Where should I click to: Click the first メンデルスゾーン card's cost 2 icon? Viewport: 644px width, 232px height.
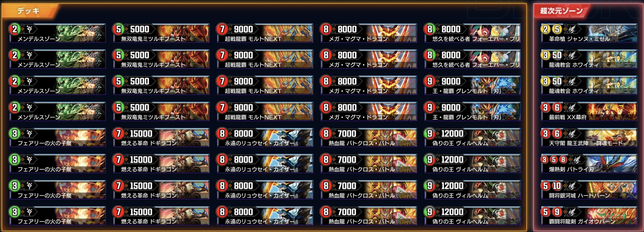click(14, 29)
